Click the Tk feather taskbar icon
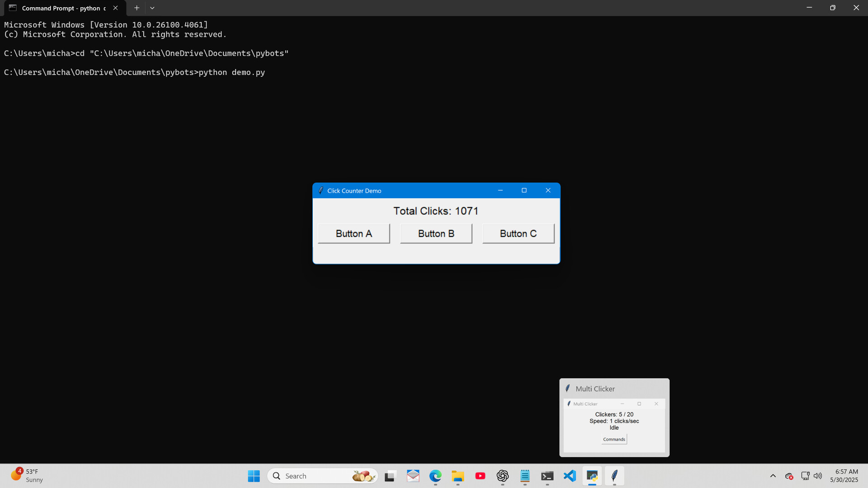Viewport: 868px width, 488px height. point(614,476)
